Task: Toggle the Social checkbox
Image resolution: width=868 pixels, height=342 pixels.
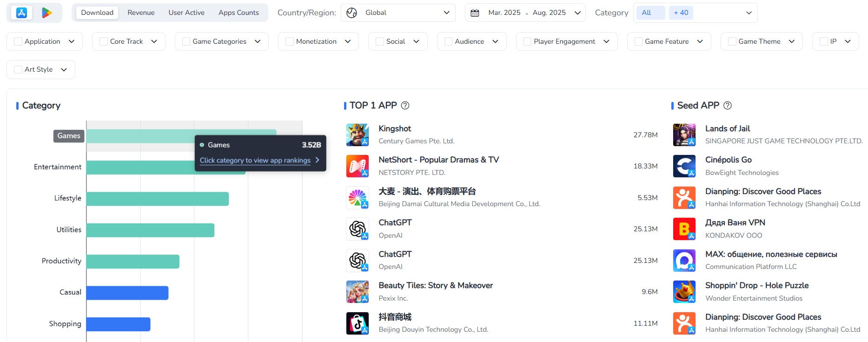Action: click(380, 41)
